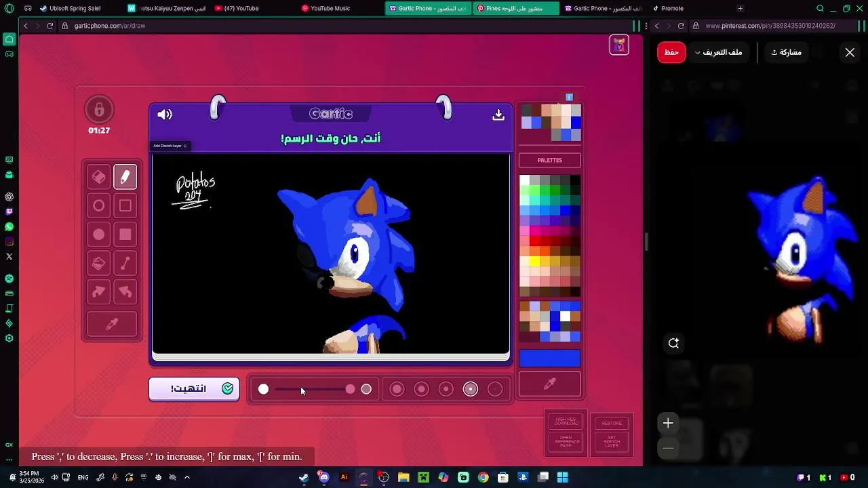Click the HIGH RES DOWNLOAD button

(567, 422)
